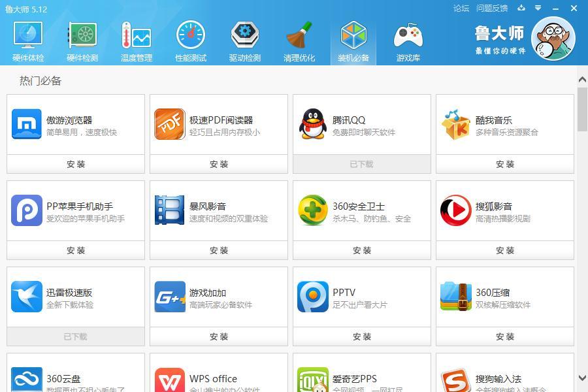Click the vertical scrollbar thumb
Screen dimensions: 588x392
coord(582,109)
